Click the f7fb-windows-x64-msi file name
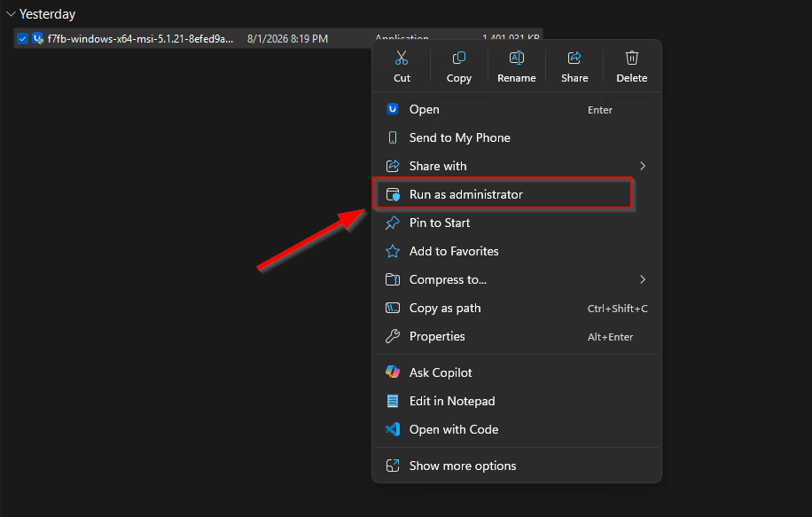The image size is (812, 517). point(140,39)
